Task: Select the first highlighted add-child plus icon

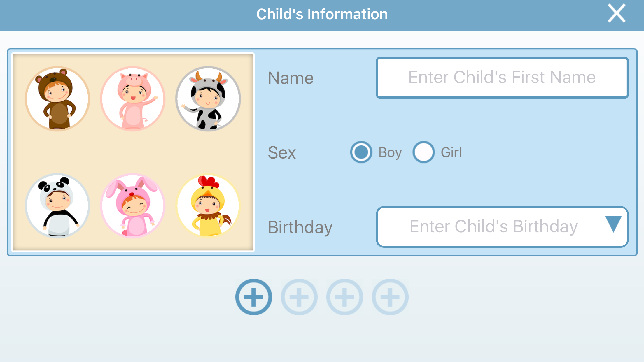Action: click(x=254, y=297)
